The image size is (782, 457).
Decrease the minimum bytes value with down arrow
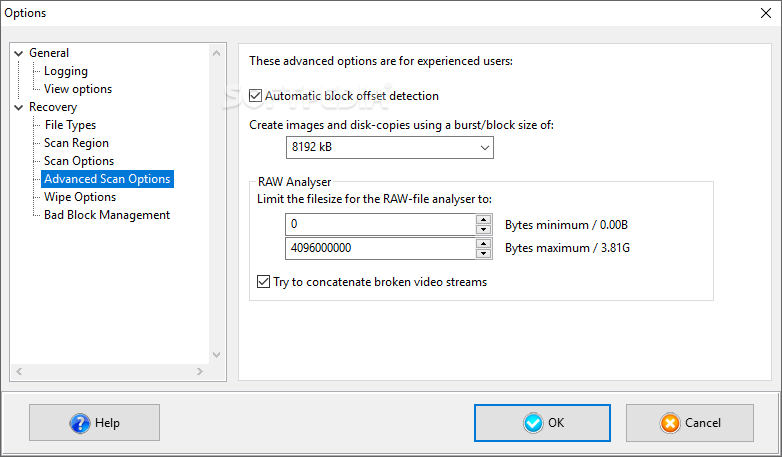click(483, 229)
